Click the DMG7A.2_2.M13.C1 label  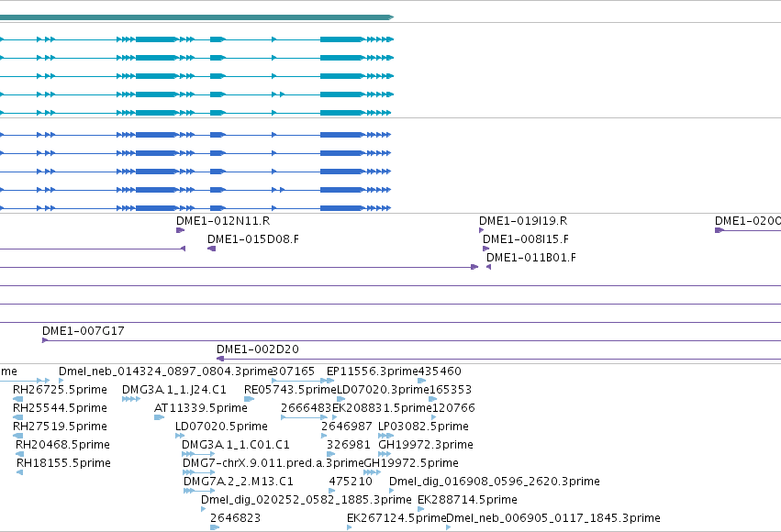(x=238, y=482)
